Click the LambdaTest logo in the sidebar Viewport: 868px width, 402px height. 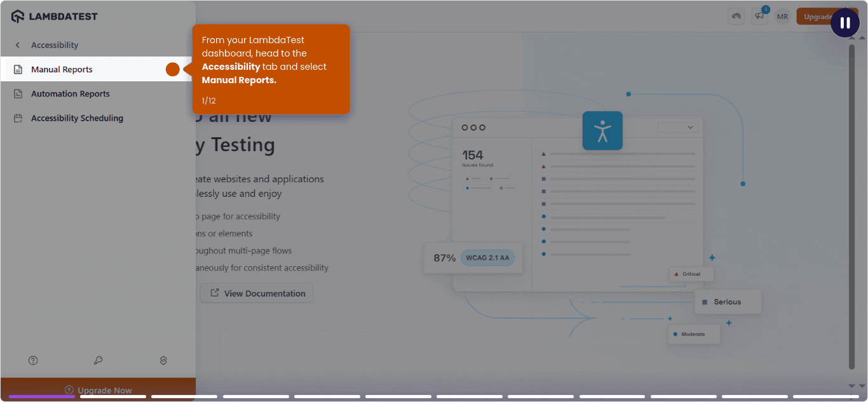coord(55,17)
